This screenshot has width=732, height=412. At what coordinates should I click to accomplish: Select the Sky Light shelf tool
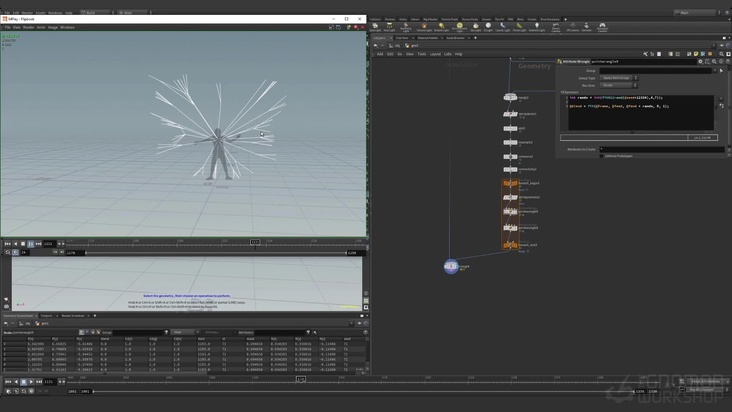click(x=475, y=27)
